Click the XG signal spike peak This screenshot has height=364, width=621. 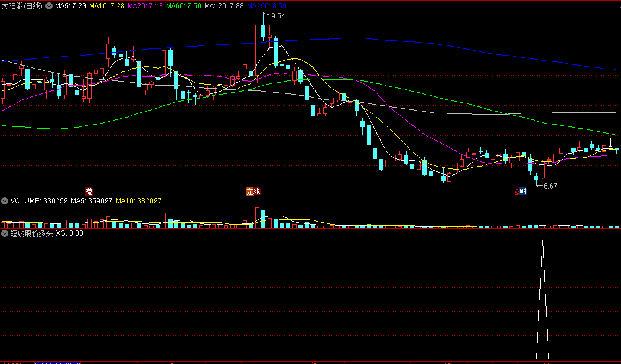pyautogui.click(x=542, y=241)
